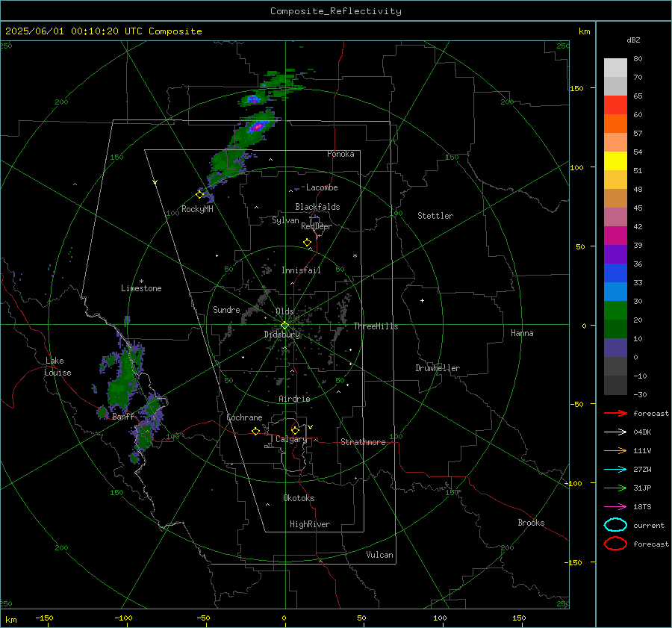This screenshot has width=672, height=628.
Task: Select the magenta 18TS arrow in legend
Action: click(x=615, y=507)
